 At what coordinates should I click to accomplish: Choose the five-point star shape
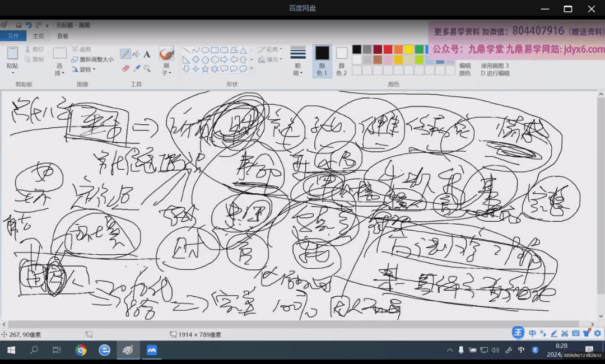click(205, 69)
